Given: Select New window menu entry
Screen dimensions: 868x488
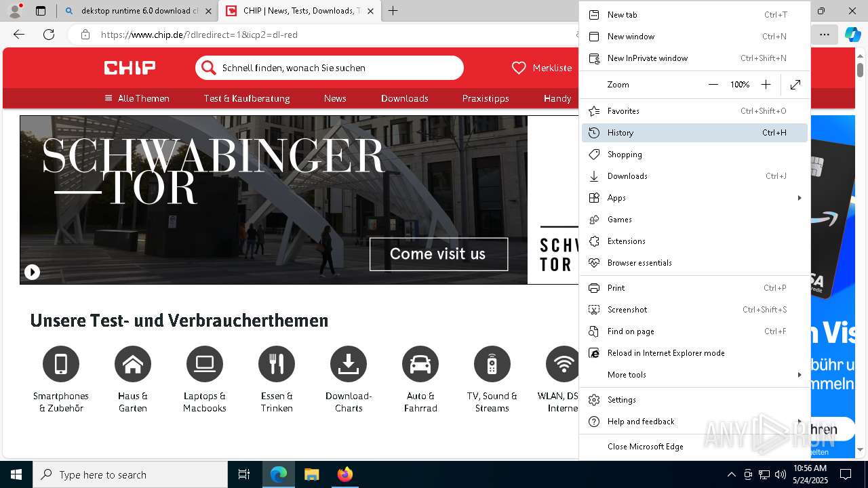Looking at the screenshot, I should pos(694,37).
